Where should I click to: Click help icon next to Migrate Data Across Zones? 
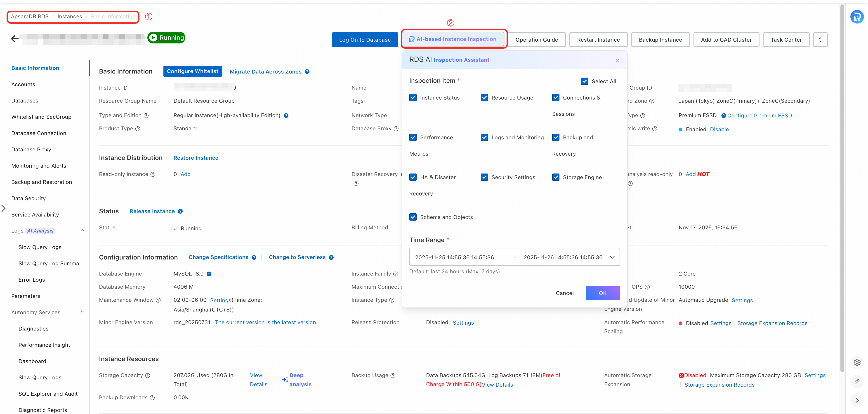coord(307,71)
